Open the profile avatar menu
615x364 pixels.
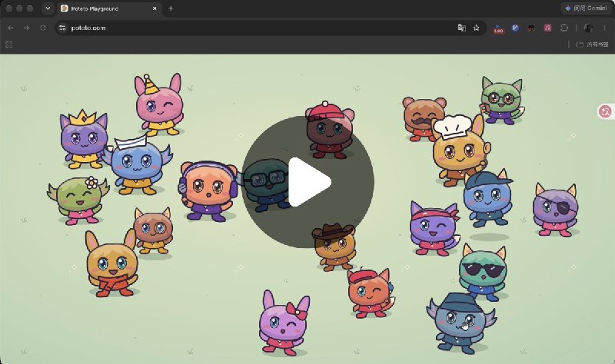coord(588,28)
